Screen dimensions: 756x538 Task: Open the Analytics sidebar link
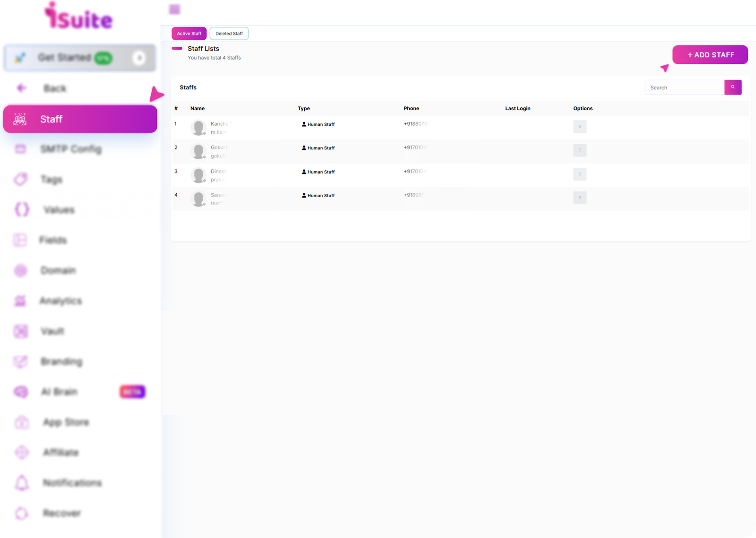(60, 301)
